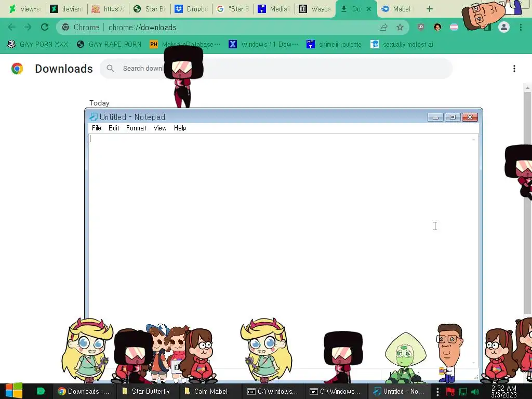The width and height of the screenshot is (532, 399).
Task: Reload the chrome://downloads page
Action: (x=45, y=27)
